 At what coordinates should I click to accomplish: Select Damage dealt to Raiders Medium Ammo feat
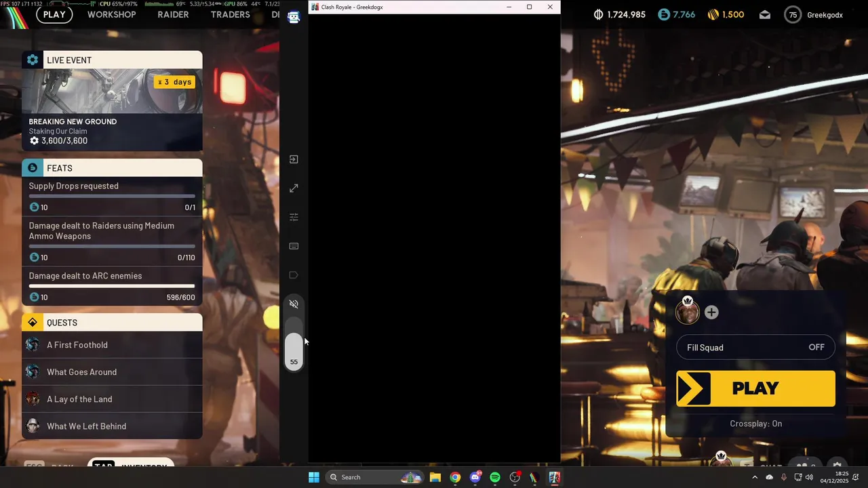click(112, 241)
